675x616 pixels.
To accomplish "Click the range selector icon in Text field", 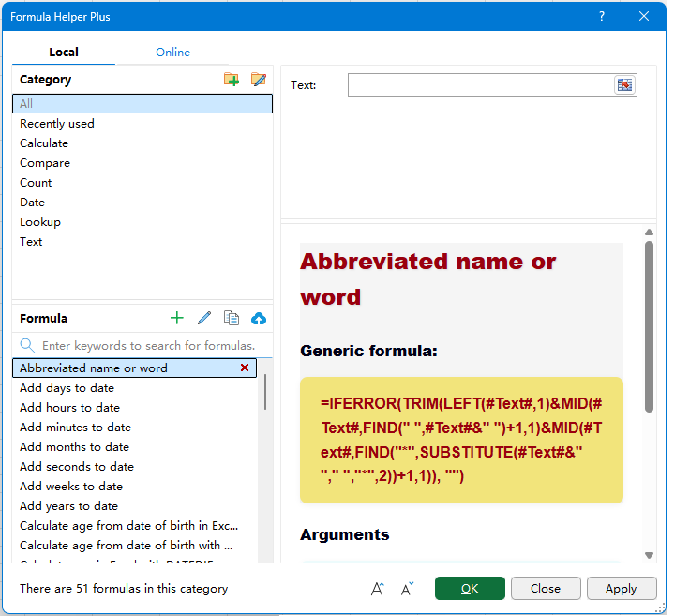I will tap(624, 84).
